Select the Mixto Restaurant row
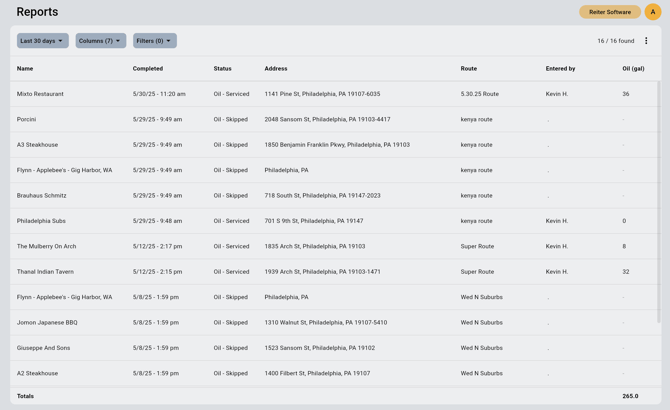Viewport: 670px width, 410px height. (x=40, y=94)
